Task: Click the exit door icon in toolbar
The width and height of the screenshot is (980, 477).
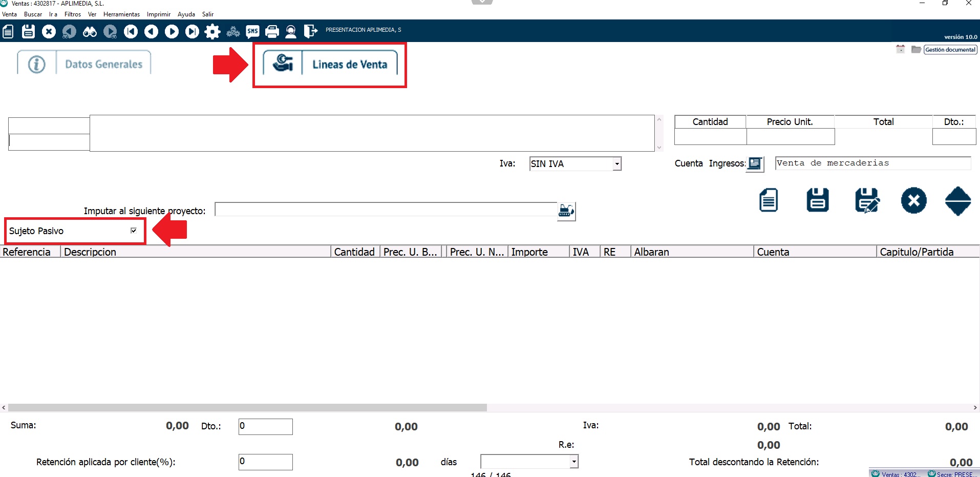Action: click(310, 32)
